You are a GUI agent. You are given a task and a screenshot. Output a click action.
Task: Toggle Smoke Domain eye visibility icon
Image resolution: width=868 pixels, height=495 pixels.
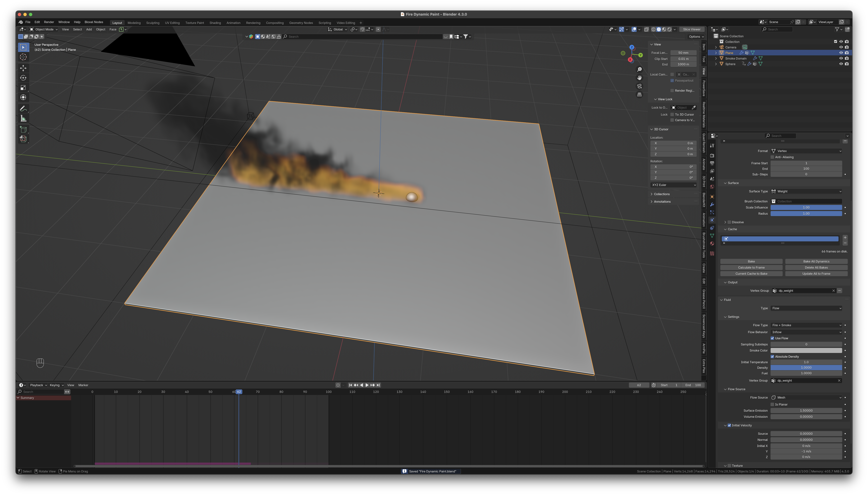pos(841,58)
